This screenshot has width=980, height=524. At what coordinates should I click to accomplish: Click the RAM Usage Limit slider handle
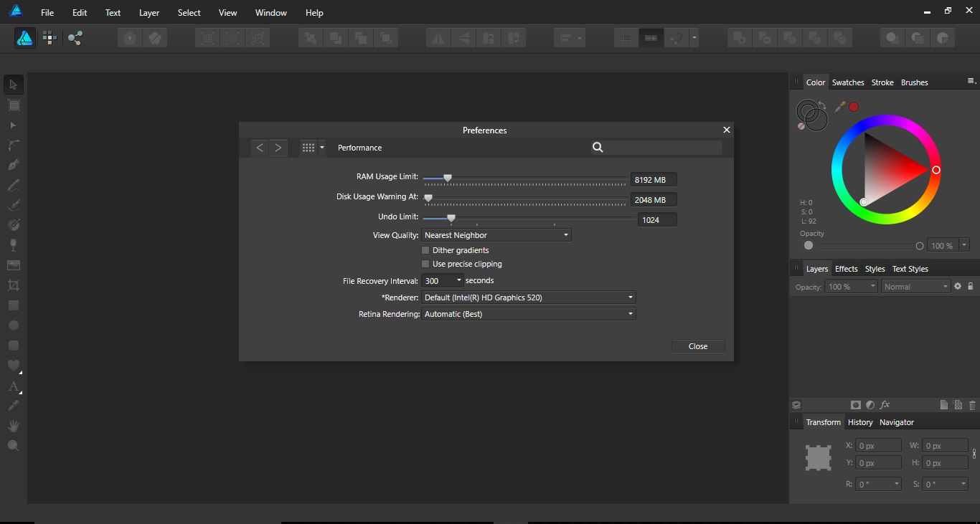448,178
